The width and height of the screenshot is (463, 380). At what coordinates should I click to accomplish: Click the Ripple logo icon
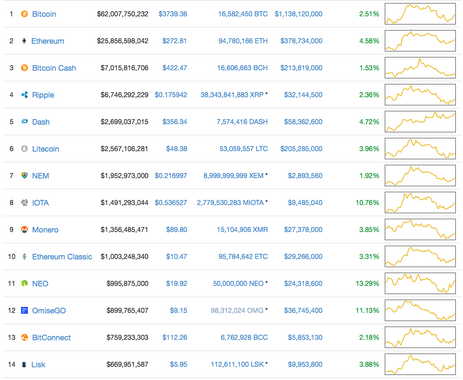[24, 95]
